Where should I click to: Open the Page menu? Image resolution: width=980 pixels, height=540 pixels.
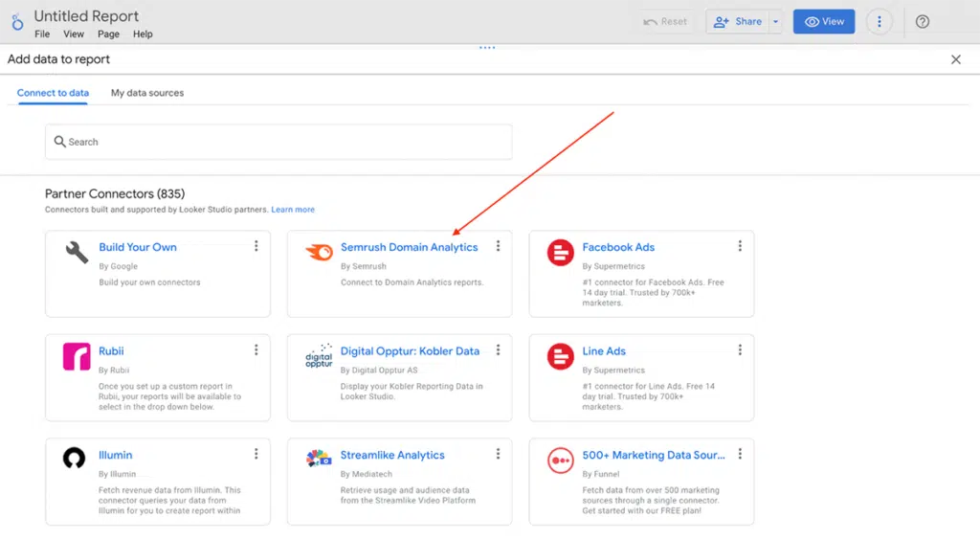(x=108, y=34)
